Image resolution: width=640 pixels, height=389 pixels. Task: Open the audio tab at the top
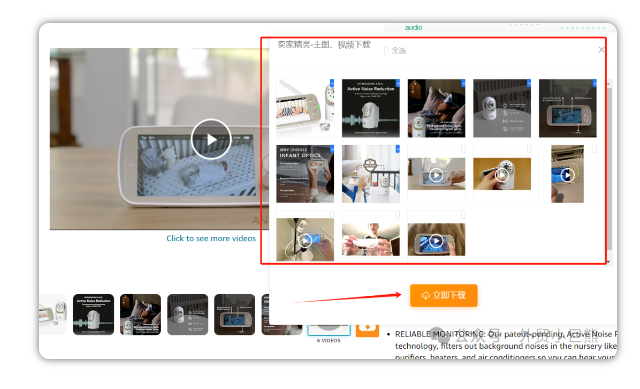413,27
